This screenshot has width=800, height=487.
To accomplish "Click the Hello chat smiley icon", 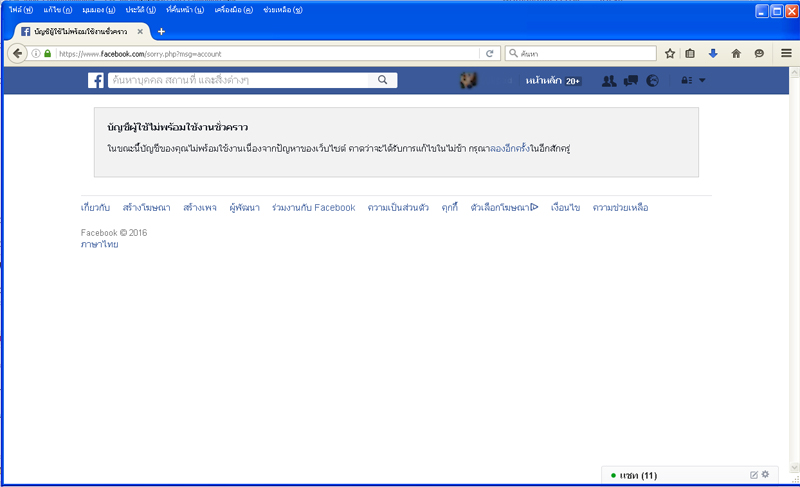I will [759, 54].
